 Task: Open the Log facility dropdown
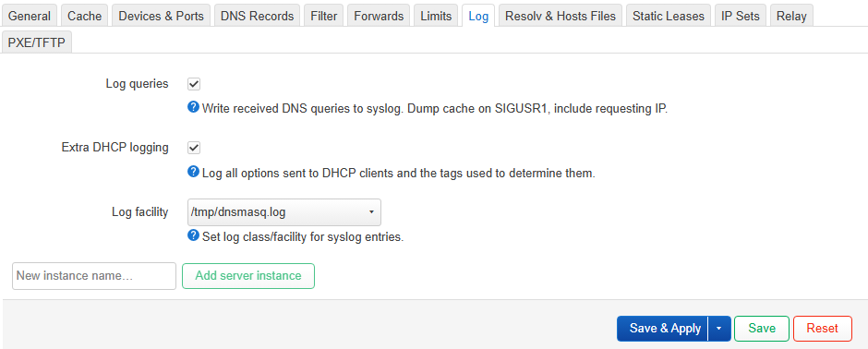(x=284, y=211)
